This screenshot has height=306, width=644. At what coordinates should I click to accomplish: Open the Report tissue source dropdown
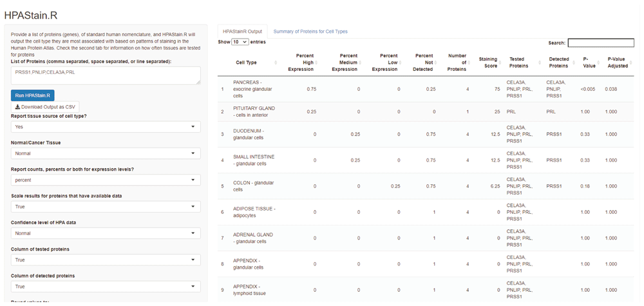[x=106, y=127]
